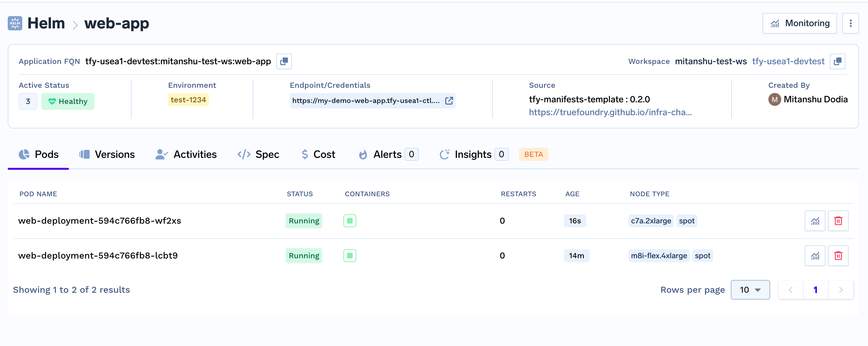Click container indicator for wf2xs pod
868x346 pixels.
350,221
